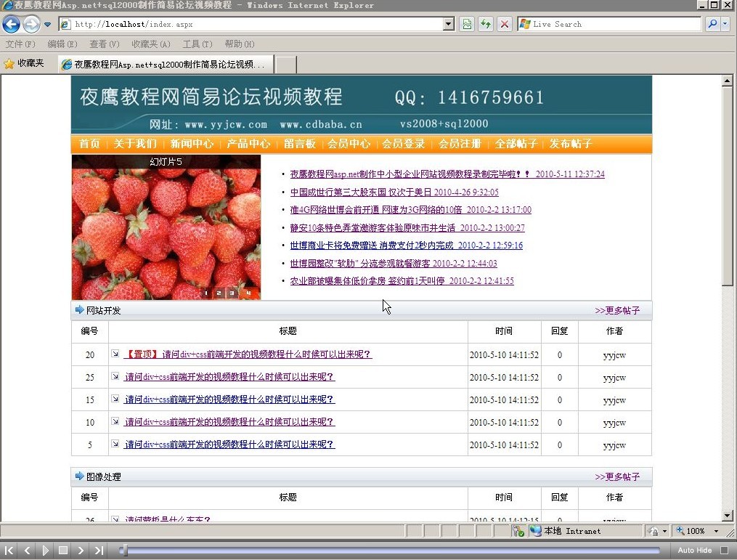Open news link 静安10条特色弄堂
737x560 pixels.
coord(407,227)
